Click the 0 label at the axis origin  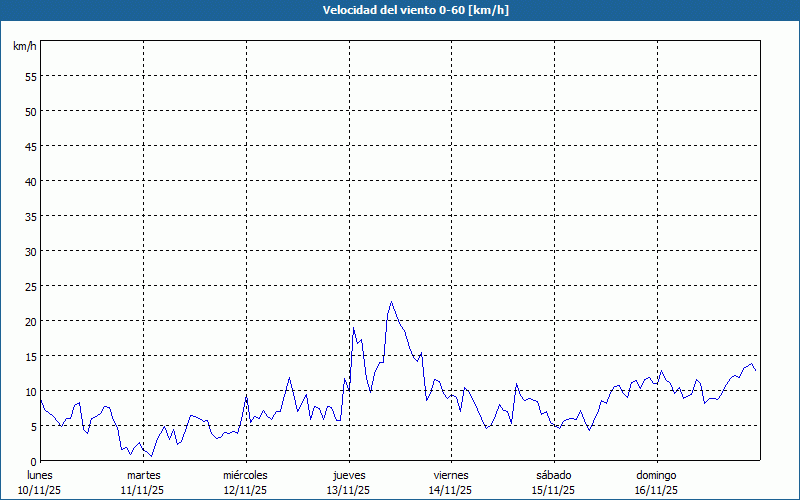point(33,461)
